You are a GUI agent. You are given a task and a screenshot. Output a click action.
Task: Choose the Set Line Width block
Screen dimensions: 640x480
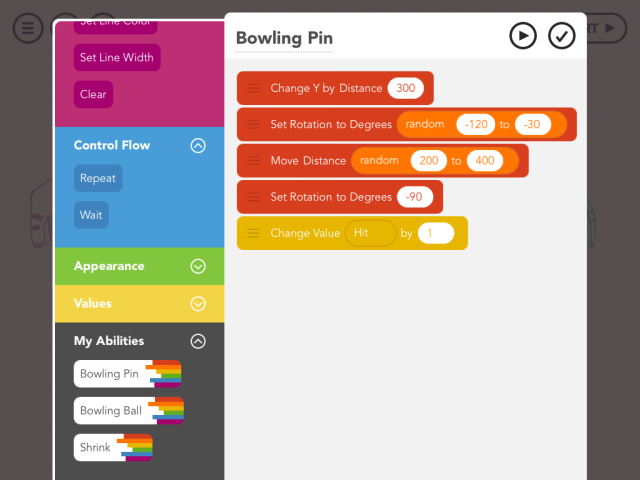click(117, 57)
